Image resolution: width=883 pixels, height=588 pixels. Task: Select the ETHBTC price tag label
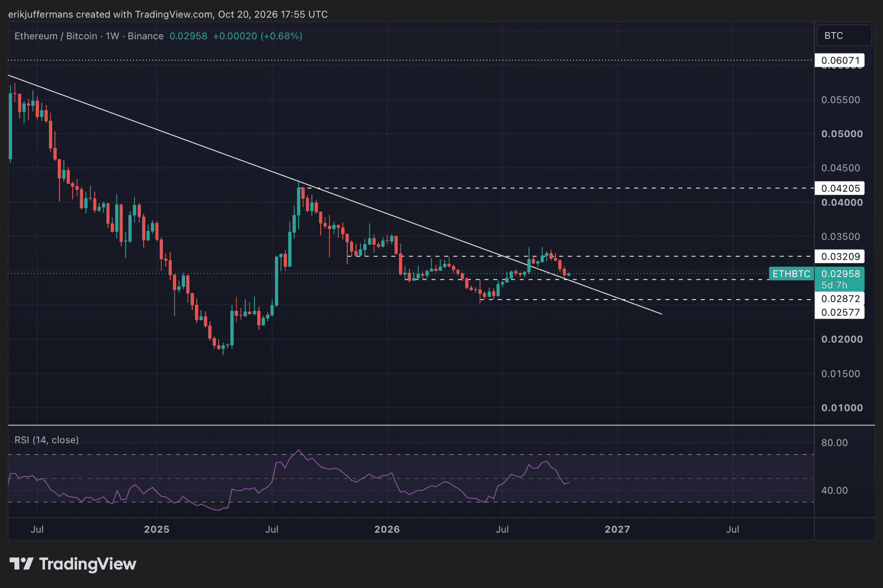791,274
